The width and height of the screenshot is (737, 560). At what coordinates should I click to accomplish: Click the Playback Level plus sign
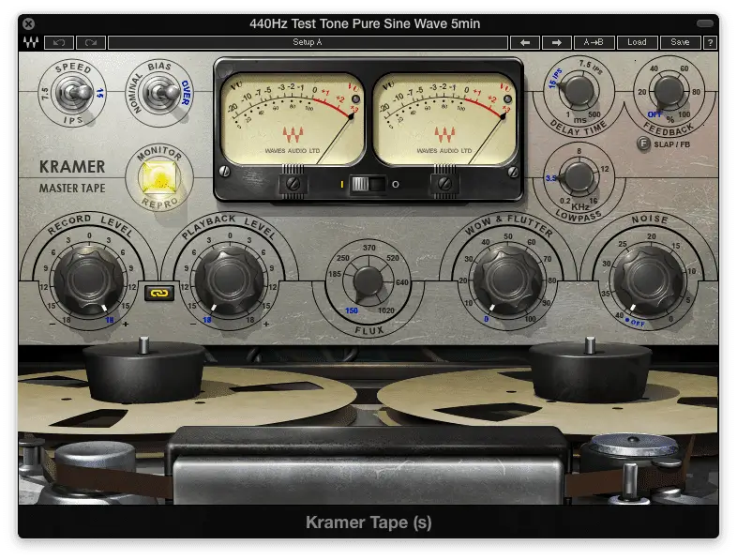(x=266, y=324)
